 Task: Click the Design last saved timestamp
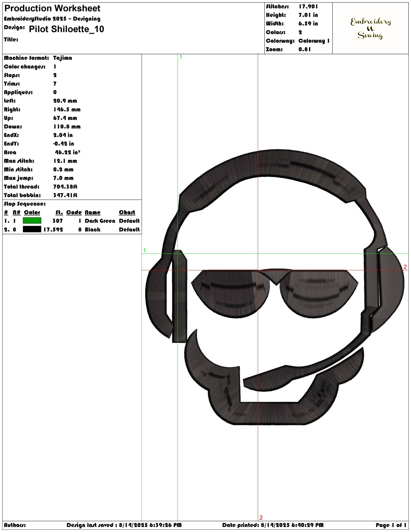click(124, 525)
